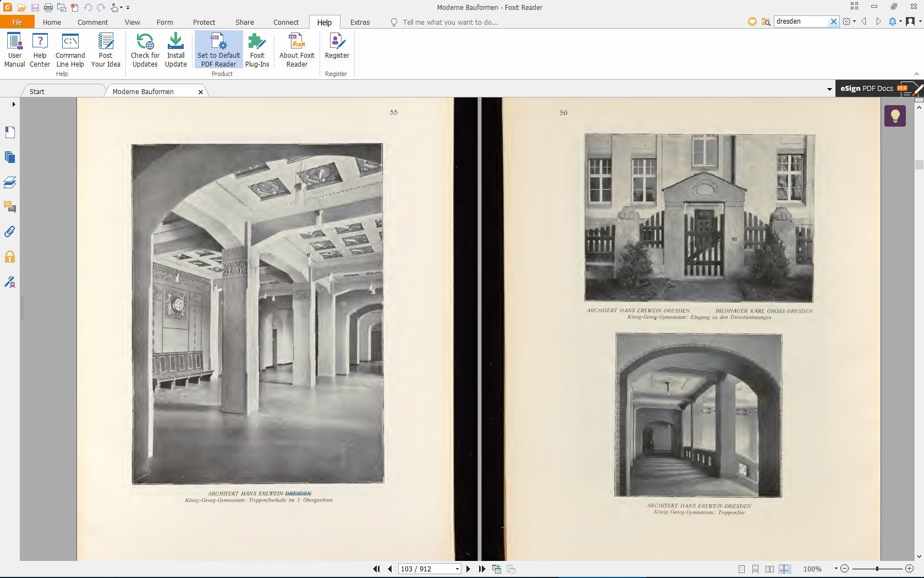Open the Bookmarks panel in sidebar
Screen dimensions: 924x578
click(x=10, y=132)
